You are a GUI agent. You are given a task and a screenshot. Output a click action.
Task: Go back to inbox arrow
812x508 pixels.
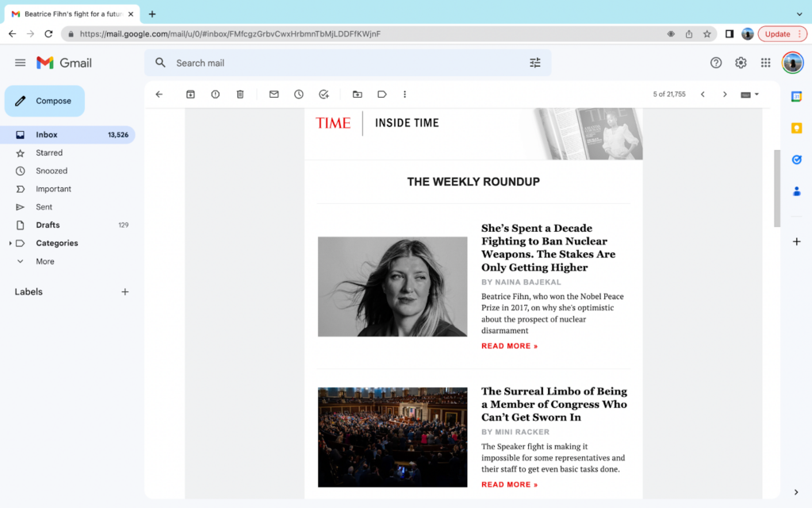159,94
